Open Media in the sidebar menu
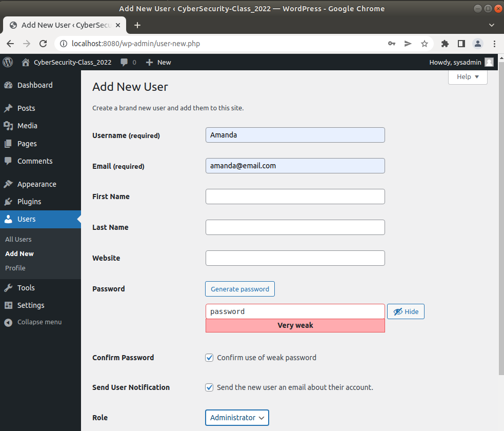504x431 pixels. [41, 126]
